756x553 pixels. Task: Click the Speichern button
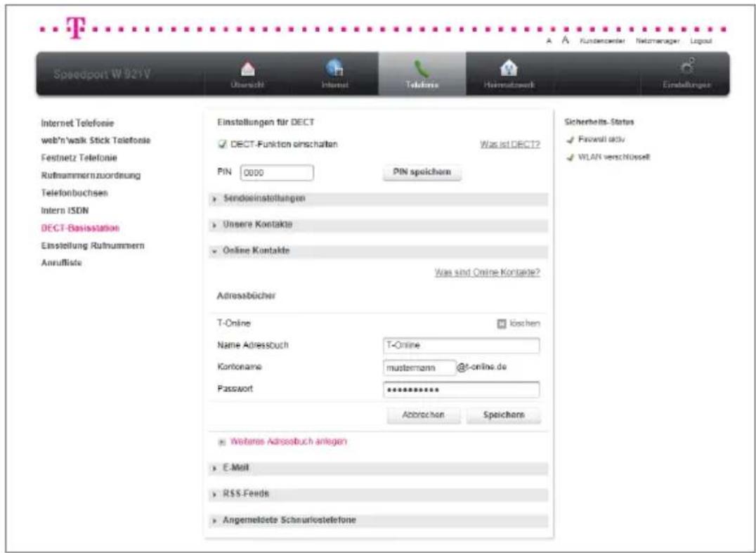click(x=504, y=415)
